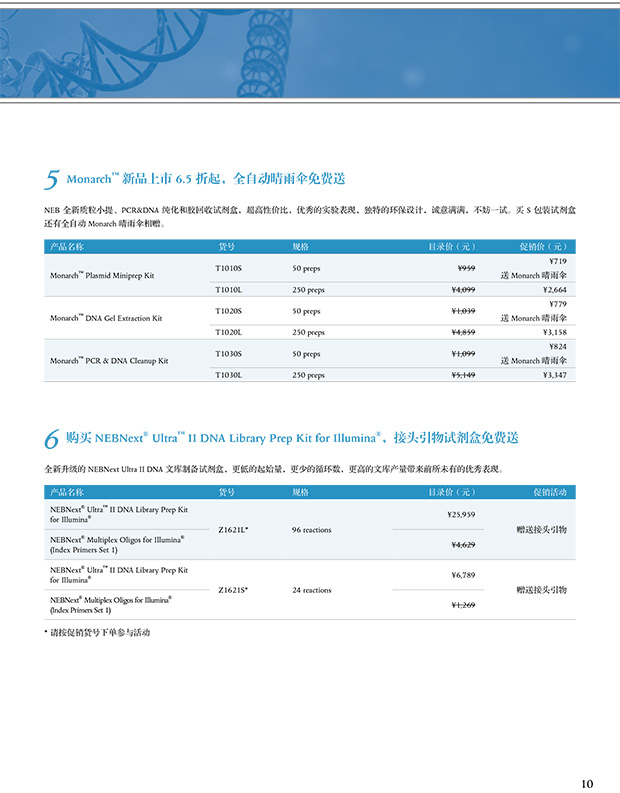Viewport: 620px width, 793px height.
Task: Click the asterisk footnote about promotional catalog numbers
Action: click(x=98, y=633)
